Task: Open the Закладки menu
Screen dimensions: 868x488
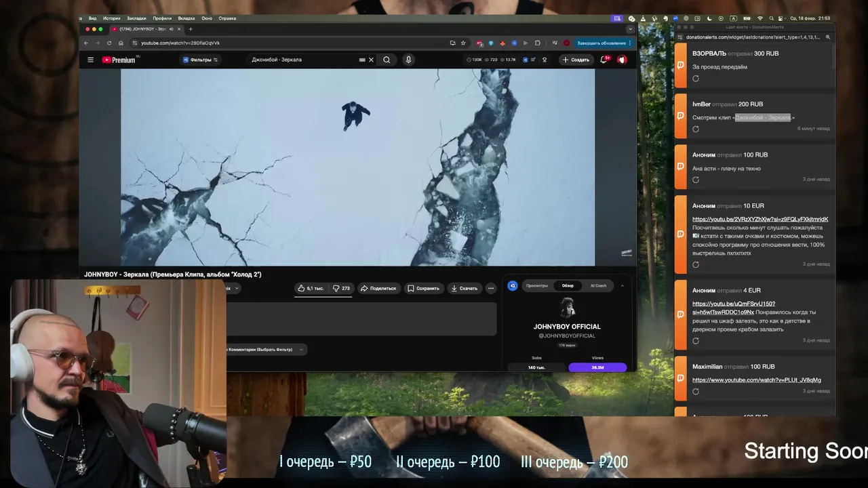Action: point(136,18)
